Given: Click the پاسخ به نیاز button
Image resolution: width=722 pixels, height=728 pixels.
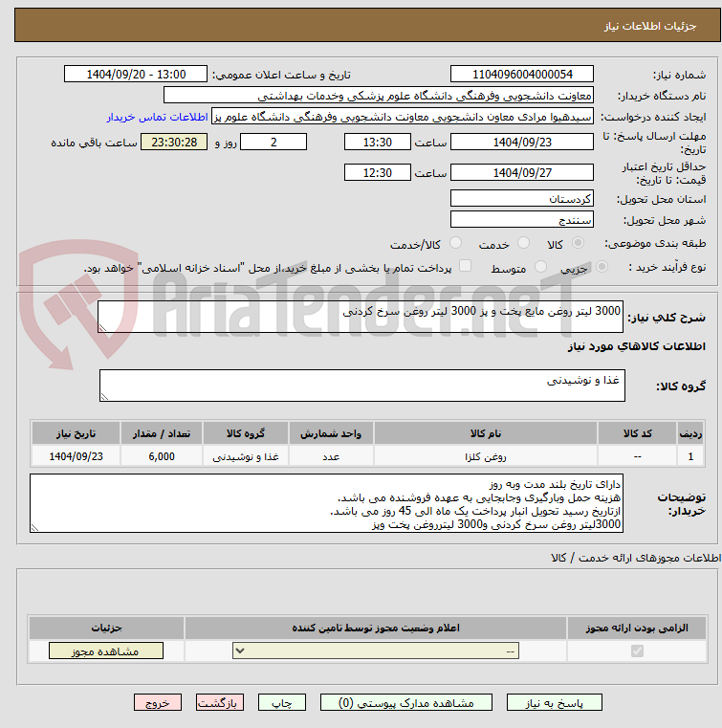Looking at the screenshot, I should pos(555,702).
